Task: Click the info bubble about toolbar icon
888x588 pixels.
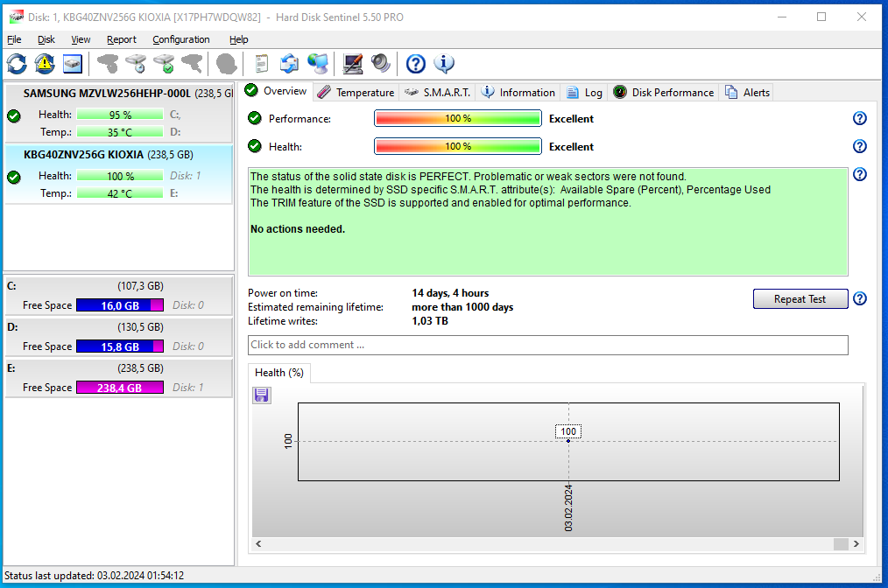Action: 444,63
